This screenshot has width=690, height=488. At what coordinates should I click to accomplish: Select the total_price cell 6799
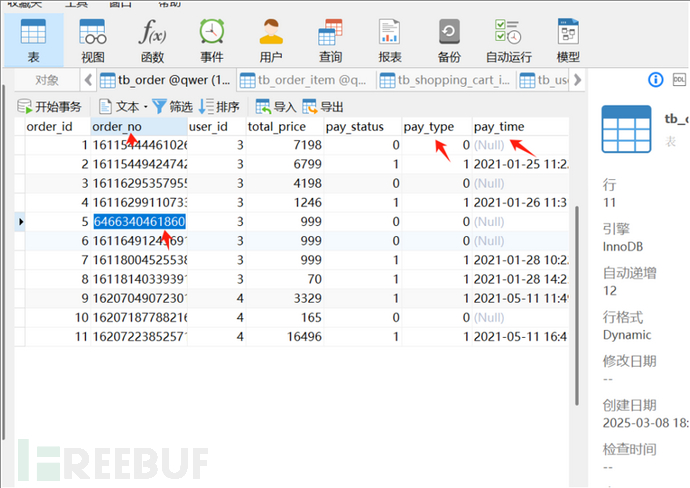point(285,164)
